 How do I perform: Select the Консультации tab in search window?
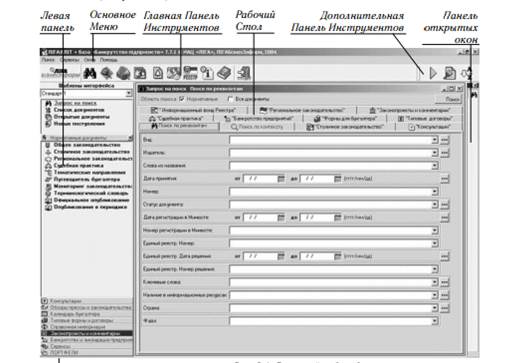coord(429,127)
